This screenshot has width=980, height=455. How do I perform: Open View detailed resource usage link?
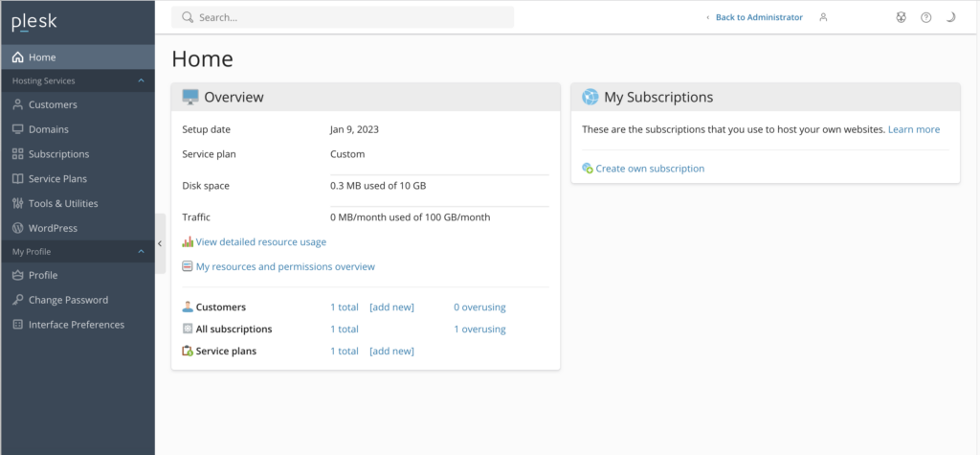pos(261,241)
